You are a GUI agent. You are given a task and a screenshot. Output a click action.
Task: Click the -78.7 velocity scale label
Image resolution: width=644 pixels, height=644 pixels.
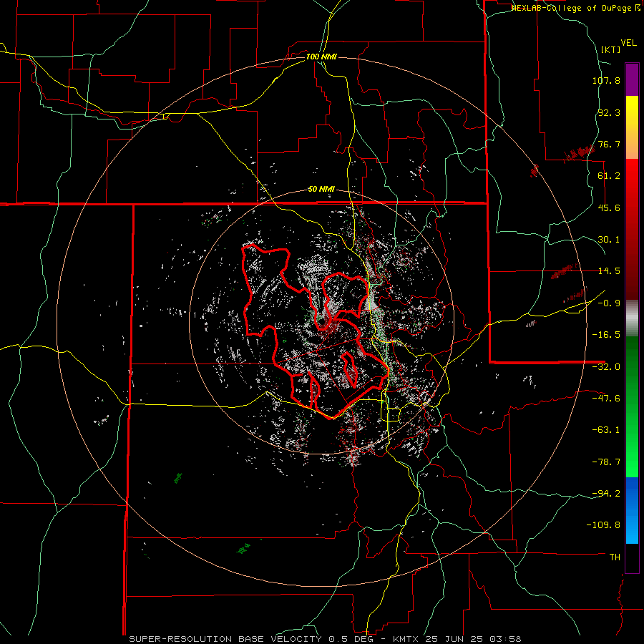pos(606,462)
